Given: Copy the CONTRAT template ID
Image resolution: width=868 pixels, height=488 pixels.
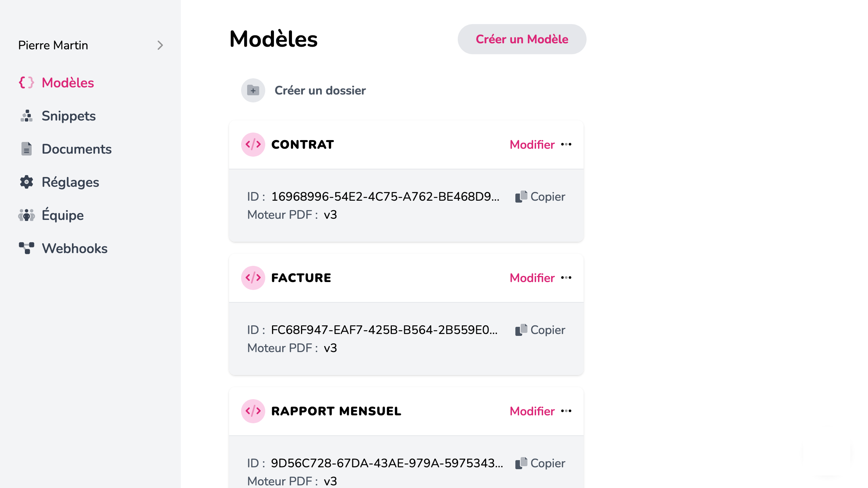Looking at the screenshot, I should pos(540,197).
